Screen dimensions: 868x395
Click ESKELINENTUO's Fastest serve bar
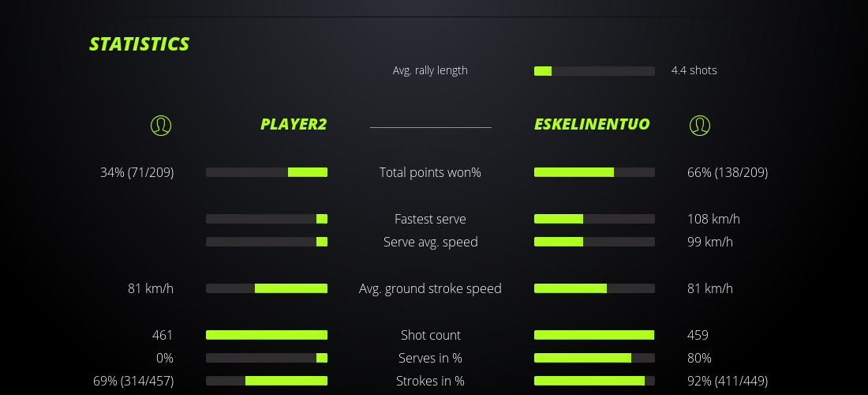[x=594, y=219]
